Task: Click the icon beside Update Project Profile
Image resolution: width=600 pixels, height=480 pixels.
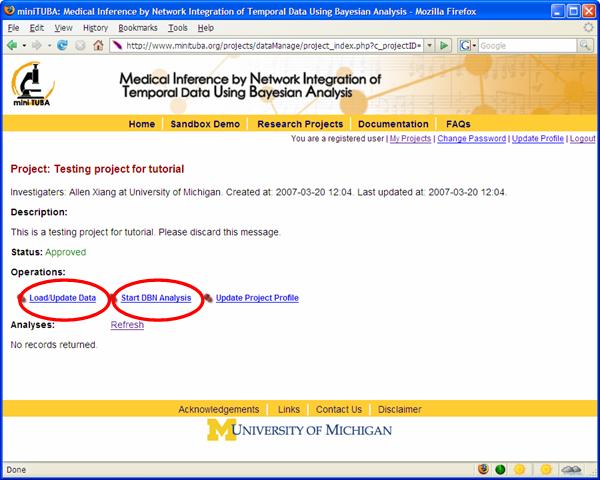Action: pos(208,298)
